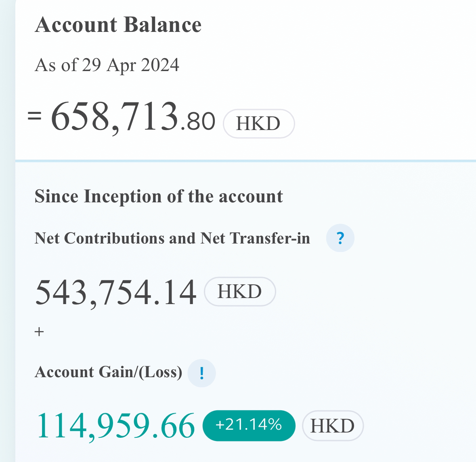Select the HKD badge beside the account balance
This screenshot has height=462, width=476.
(259, 124)
